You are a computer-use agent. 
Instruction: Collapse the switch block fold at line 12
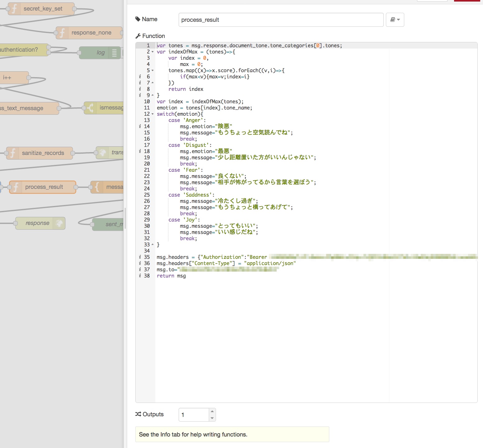[x=152, y=114]
